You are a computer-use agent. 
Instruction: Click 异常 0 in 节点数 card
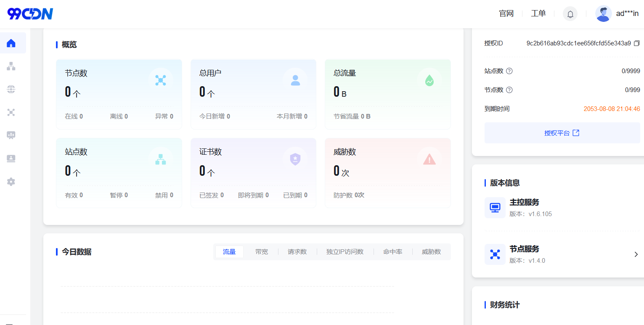(164, 116)
